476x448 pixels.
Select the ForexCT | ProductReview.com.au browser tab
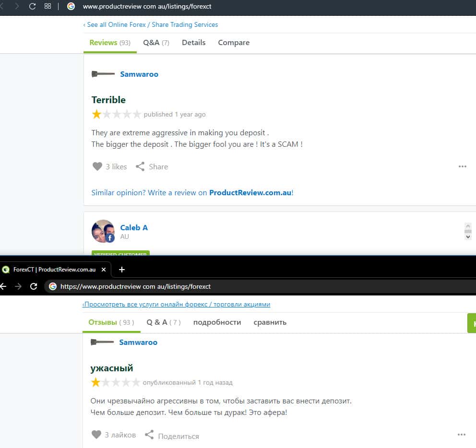pyautogui.click(x=55, y=270)
